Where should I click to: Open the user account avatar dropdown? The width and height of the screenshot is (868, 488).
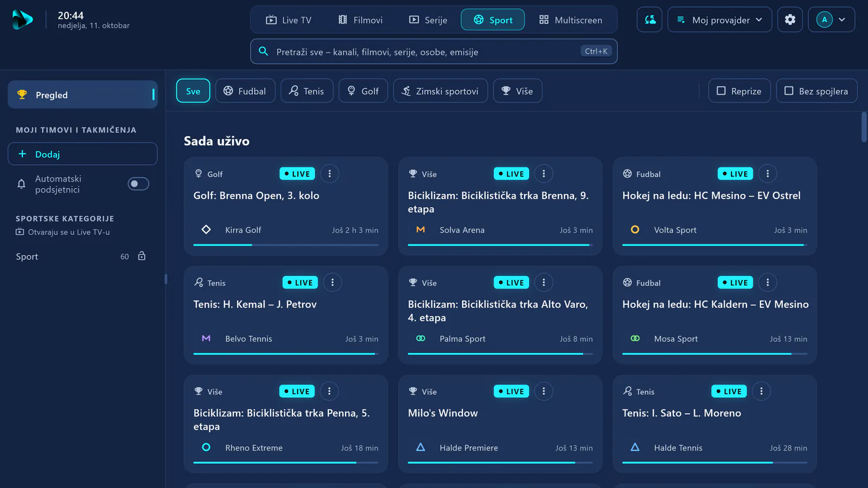click(x=831, y=20)
